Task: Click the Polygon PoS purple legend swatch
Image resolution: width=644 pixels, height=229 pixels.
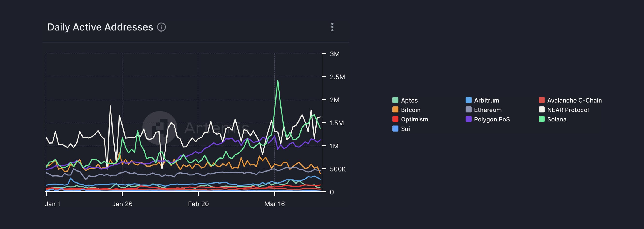Action: 468,119
